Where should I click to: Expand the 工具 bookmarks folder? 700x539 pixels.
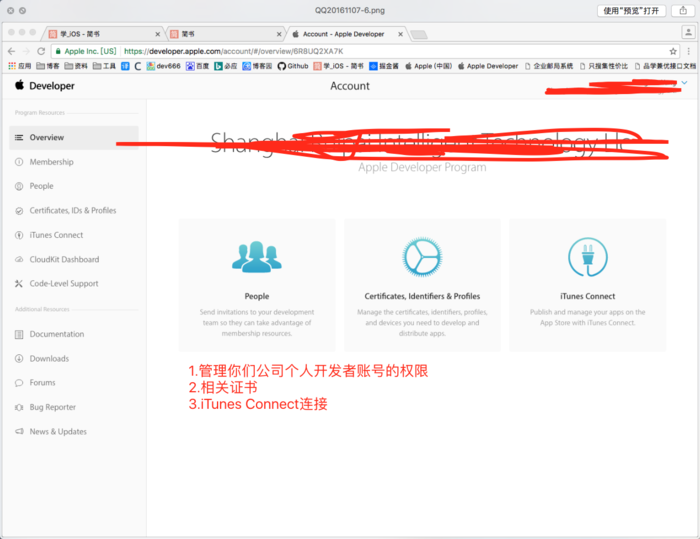point(104,66)
